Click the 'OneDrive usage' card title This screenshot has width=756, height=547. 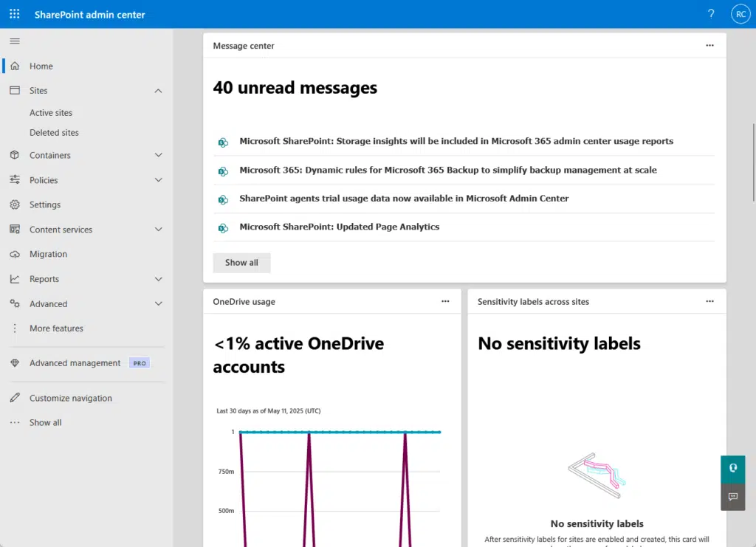244,302
